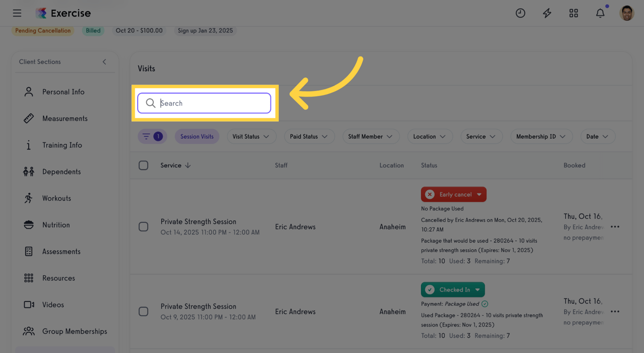Screen dimensions: 644x353
Task: Click inside the visits Search field
Action: coord(204,103)
